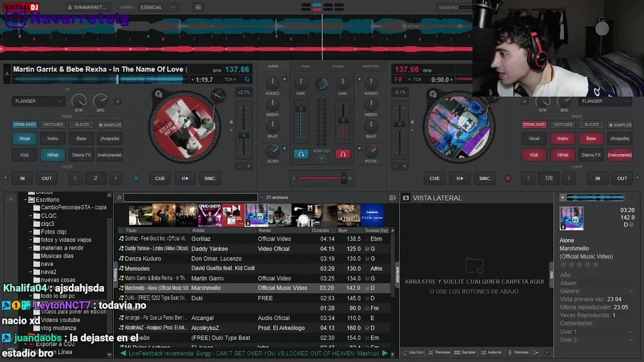Toggle the Vocal stem on deck A
The width and height of the screenshot is (644, 362).
point(24,138)
